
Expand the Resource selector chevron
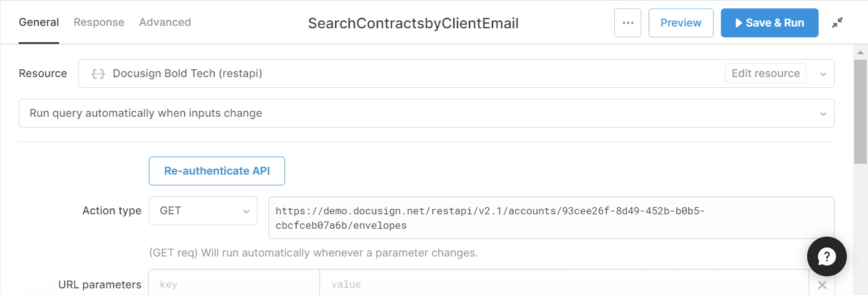pyautogui.click(x=823, y=74)
